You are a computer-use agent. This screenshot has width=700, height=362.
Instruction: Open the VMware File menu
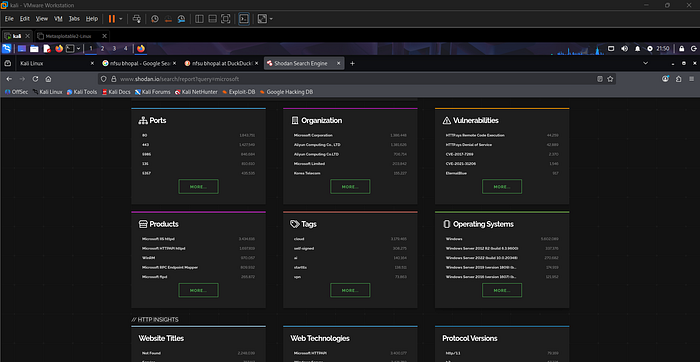9,19
